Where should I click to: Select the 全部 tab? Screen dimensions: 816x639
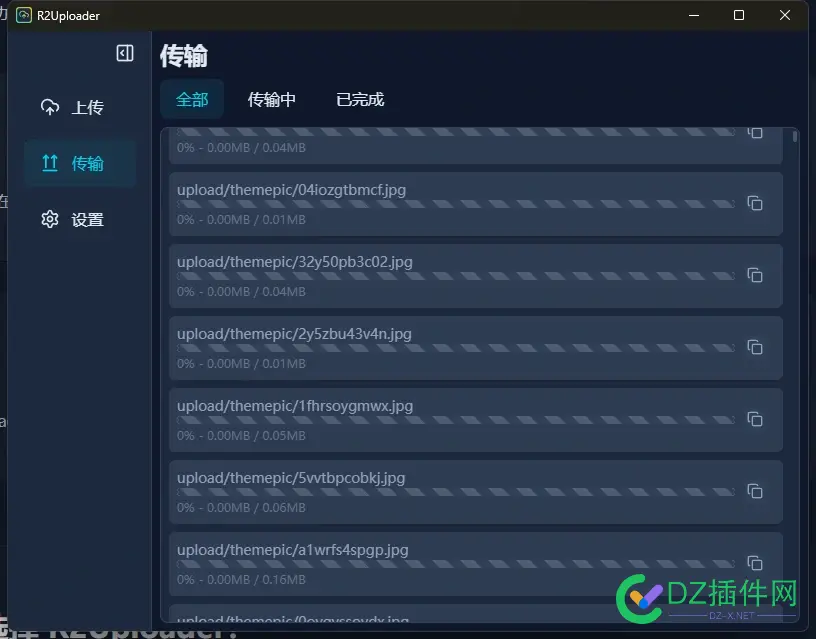[191, 99]
